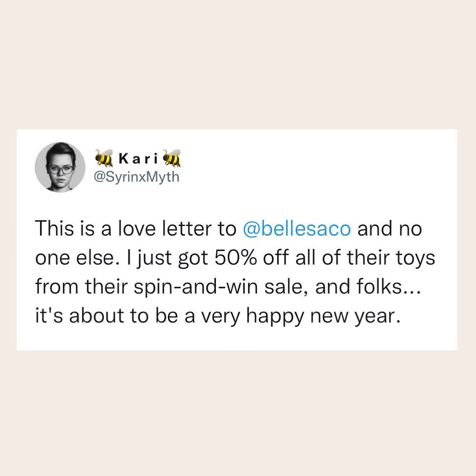
Task: Click the bee emoji before Kari
Action: coord(104,157)
